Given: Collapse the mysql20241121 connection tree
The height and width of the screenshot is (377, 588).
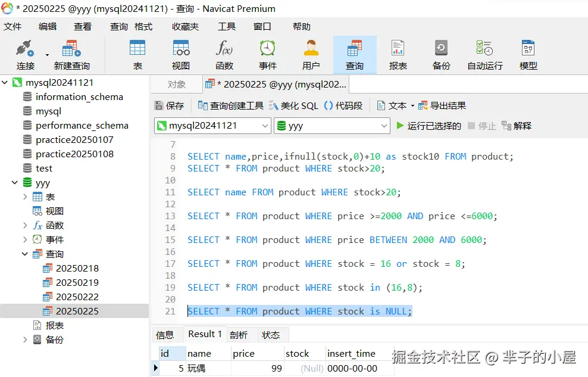Looking at the screenshot, I should coord(5,82).
